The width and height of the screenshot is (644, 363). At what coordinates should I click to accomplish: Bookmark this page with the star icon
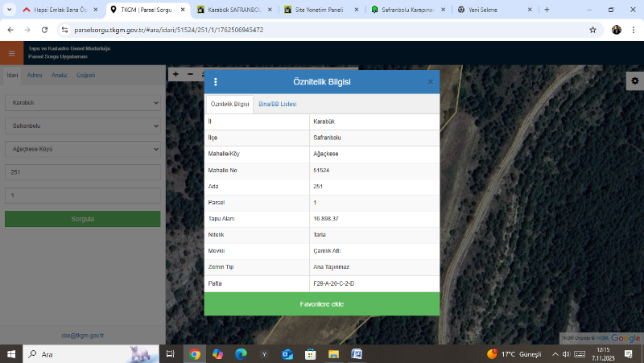(x=592, y=29)
